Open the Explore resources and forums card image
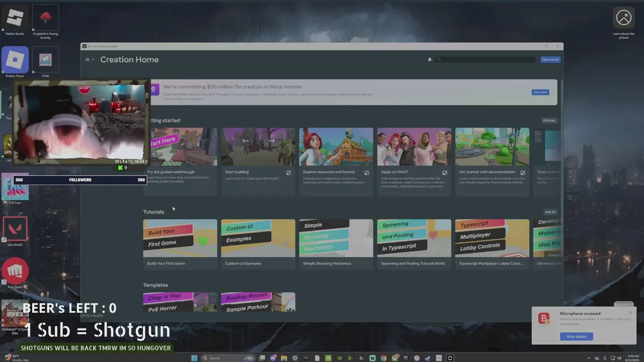 click(x=336, y=146)
